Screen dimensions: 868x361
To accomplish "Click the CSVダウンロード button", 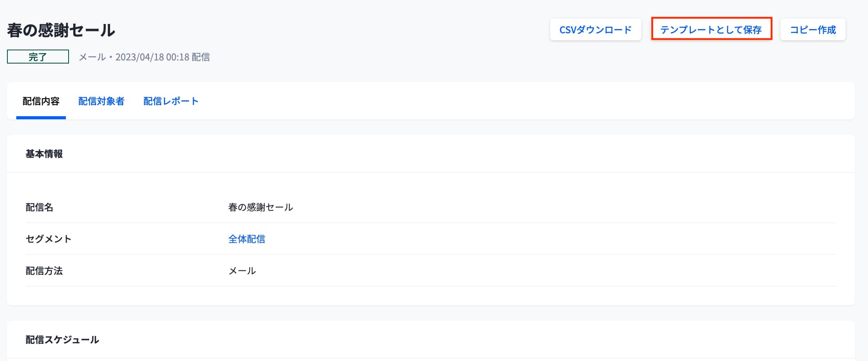I will click(595, 30).
